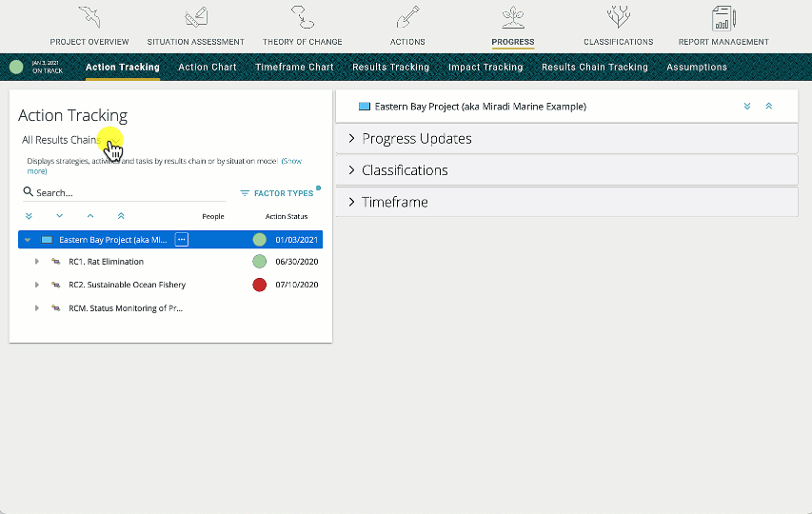Click the Eastern Bay Project ellipsis menu

point(182,239)
